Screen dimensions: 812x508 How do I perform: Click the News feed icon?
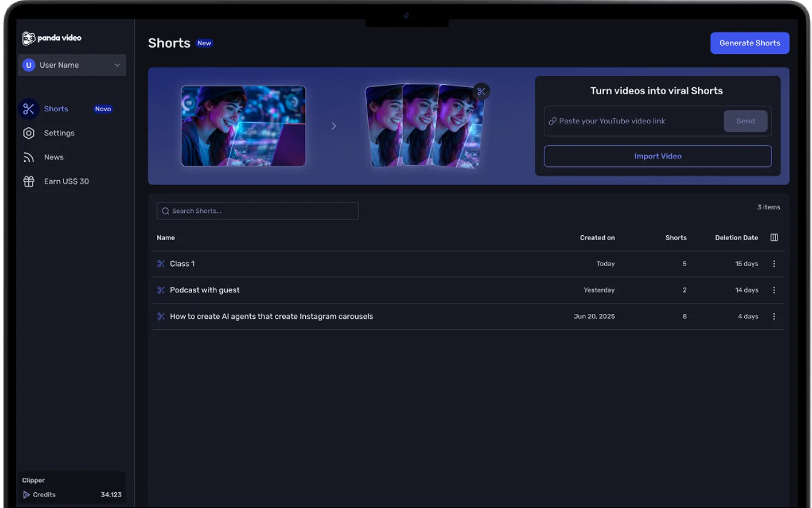click(28, 157)
